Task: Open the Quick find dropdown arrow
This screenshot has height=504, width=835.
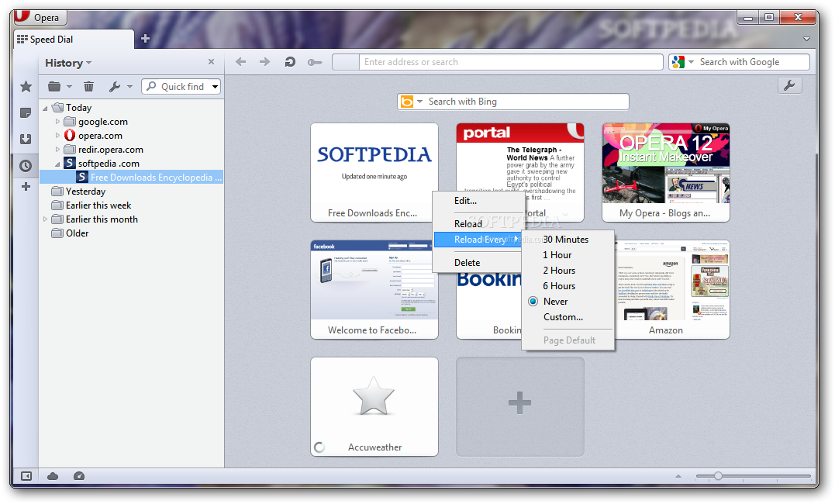Action: click(215, 86)
